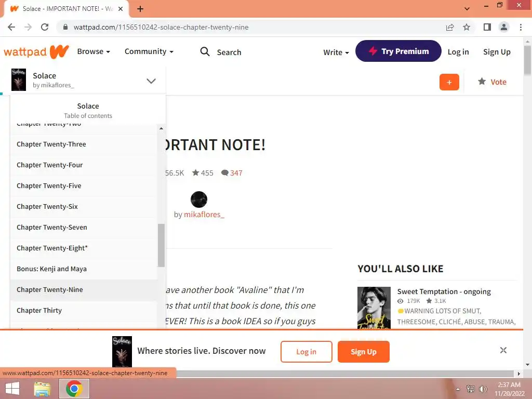Click the volume icon in system tray
The height and width of the screenshot is (399, 532).
pos(483,389)
